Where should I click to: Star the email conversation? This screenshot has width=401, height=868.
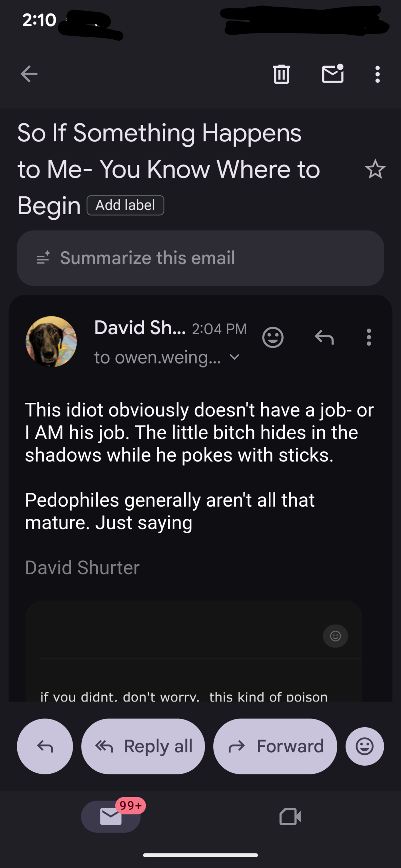(375, 169)
